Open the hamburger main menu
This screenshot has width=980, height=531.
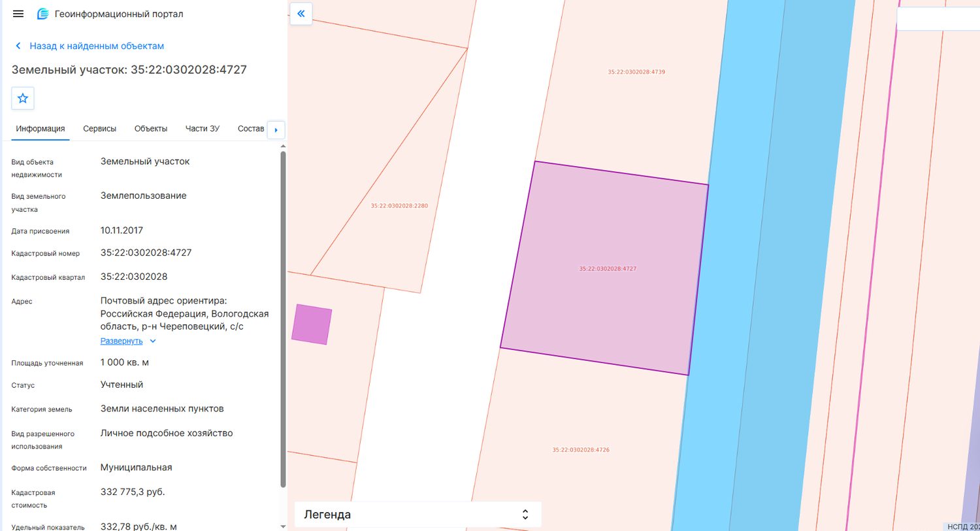(18, 14)
